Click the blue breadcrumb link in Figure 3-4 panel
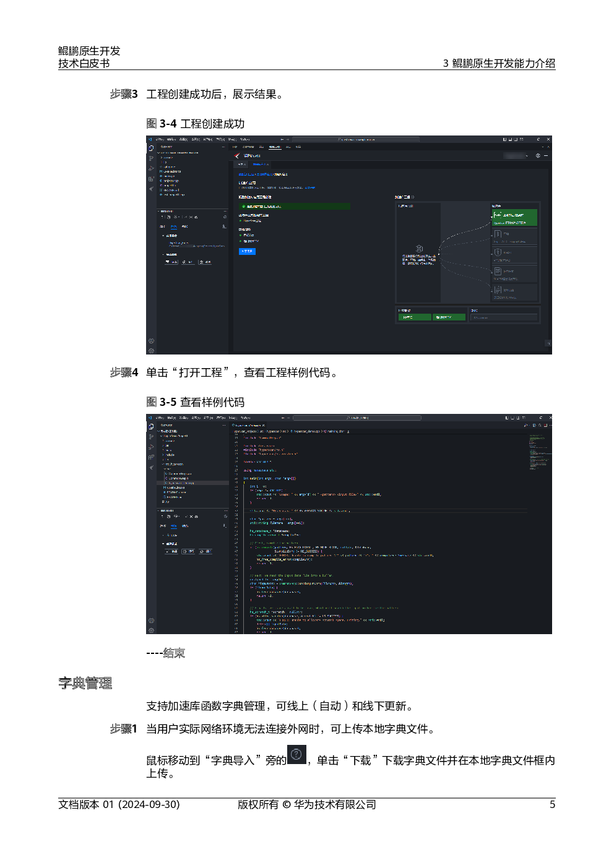This screenshot has height=868, width=614. point(255,174)
